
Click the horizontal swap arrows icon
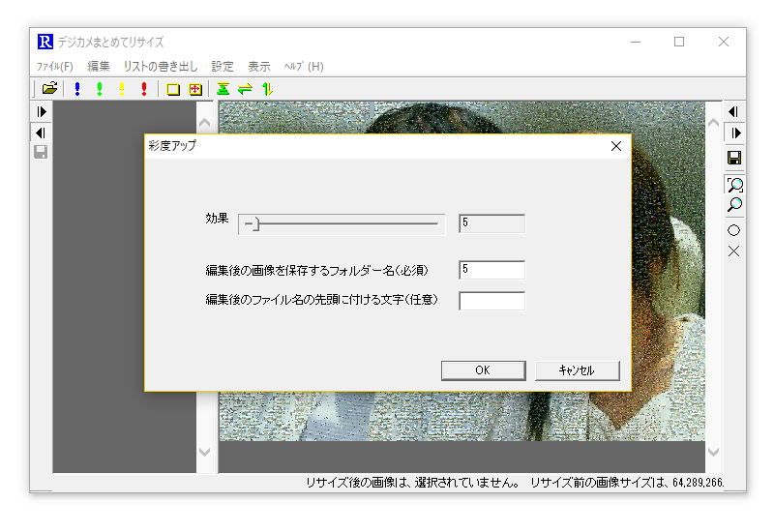coord(245,89)
